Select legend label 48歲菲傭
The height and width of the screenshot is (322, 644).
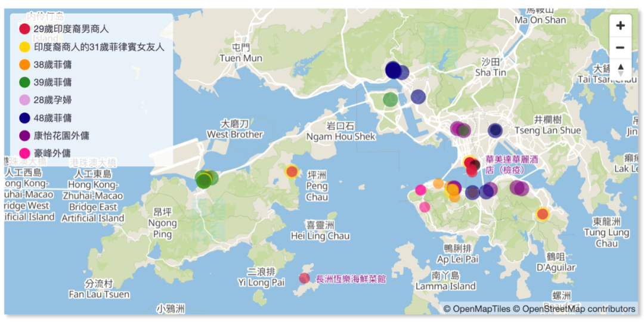click(53, 118)
